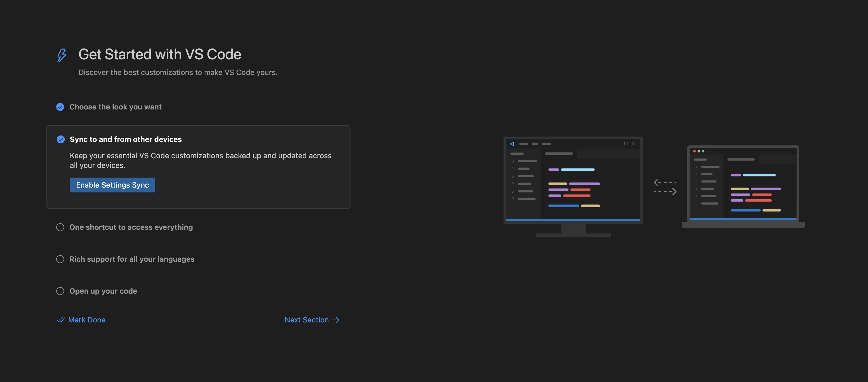Expand One shortcut to access everything step
The width and height of the screenshot is (868, 382).
131,227
